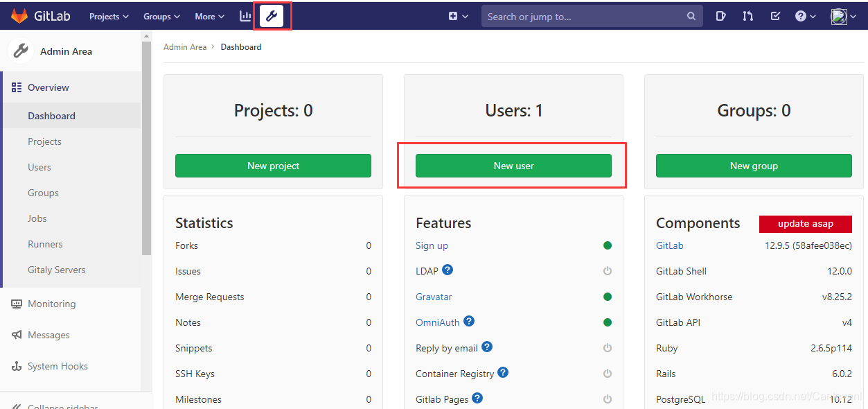
Task: Click the Reply by email disabled power icon
Action: tap(608, 348)
